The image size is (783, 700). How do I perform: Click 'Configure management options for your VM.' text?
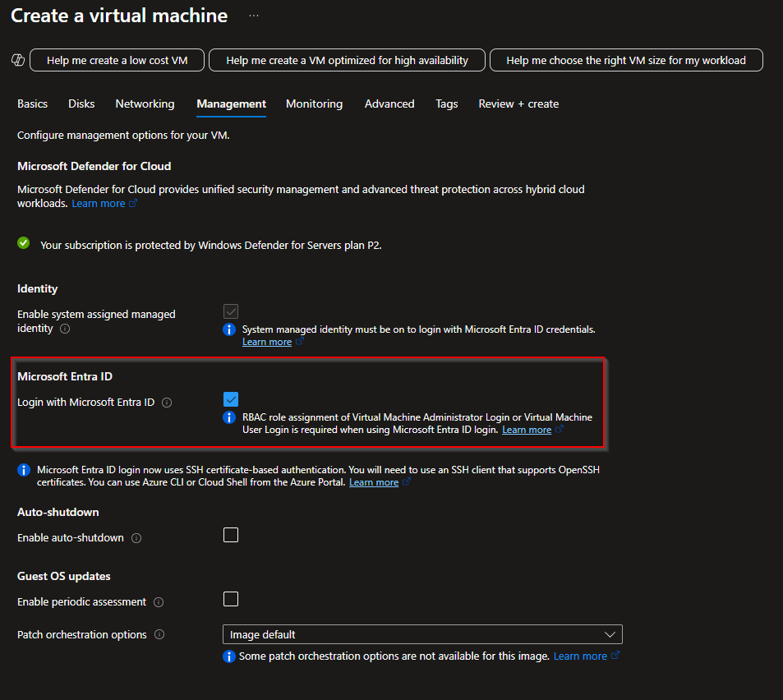coord(123,136)
